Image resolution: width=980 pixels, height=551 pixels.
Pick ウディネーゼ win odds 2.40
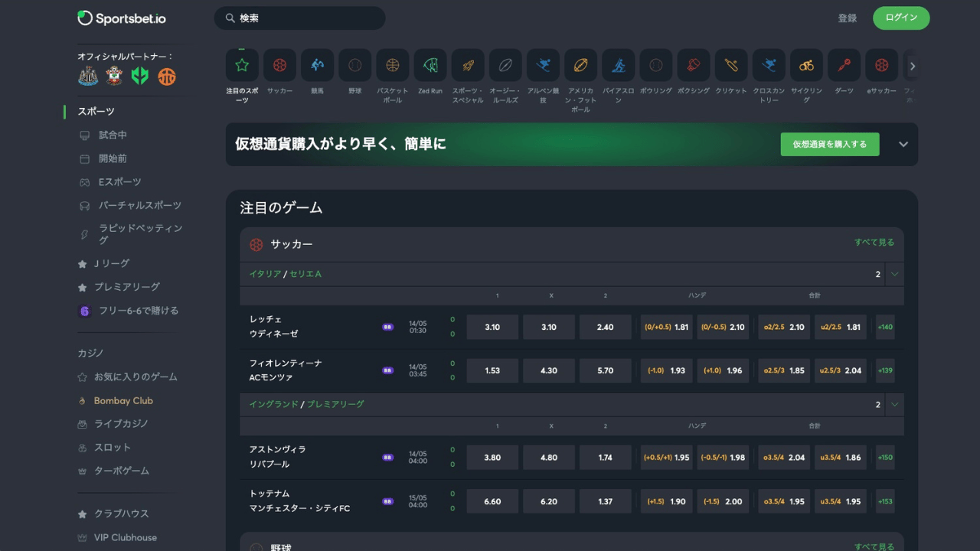(x=605, y=327)
